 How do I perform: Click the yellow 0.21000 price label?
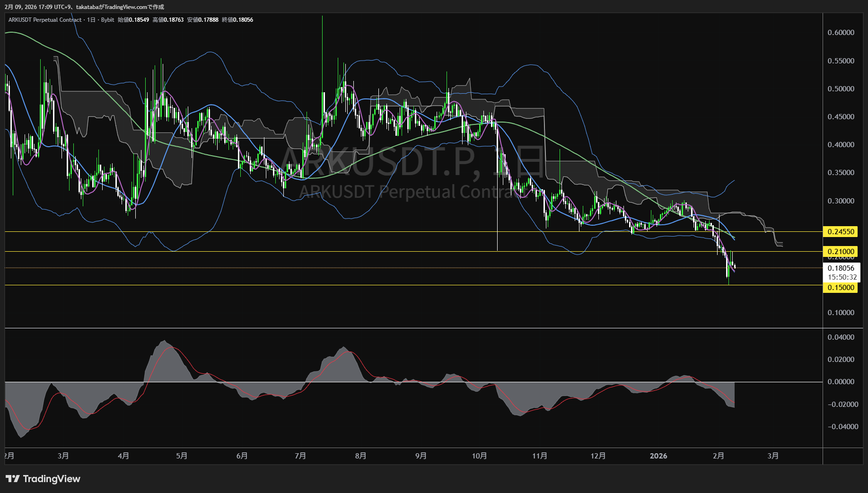pos(841,252)
